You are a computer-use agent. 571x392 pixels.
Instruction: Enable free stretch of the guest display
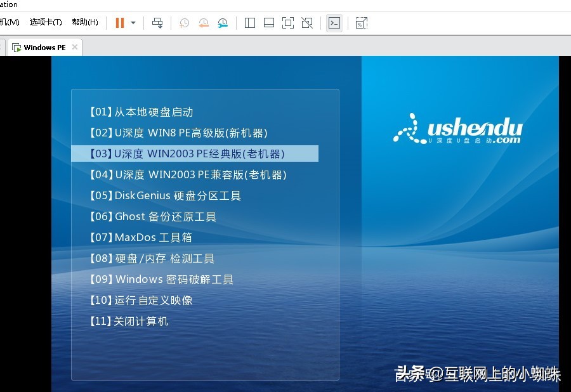coord(360,22)
